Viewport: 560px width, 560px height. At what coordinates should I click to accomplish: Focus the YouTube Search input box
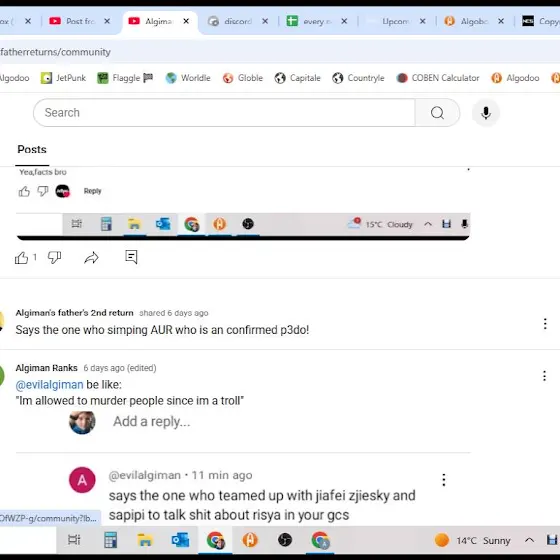[224, 113]
